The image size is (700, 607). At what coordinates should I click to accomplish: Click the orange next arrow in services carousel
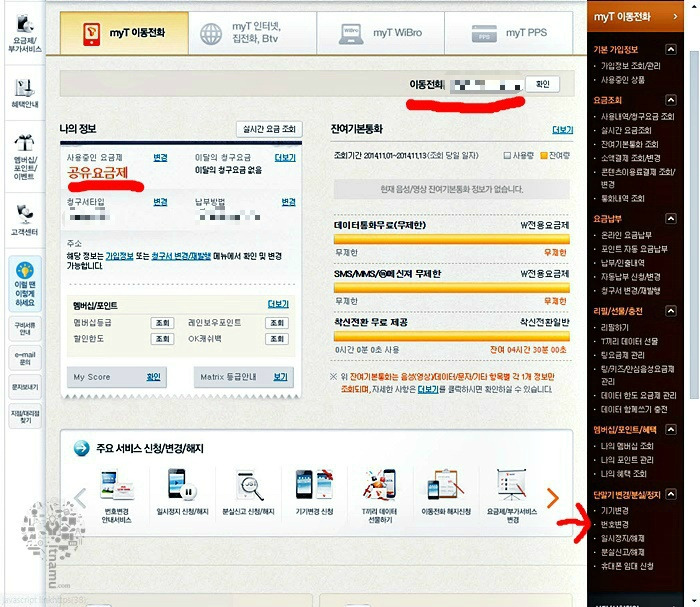tap(553, 498)
